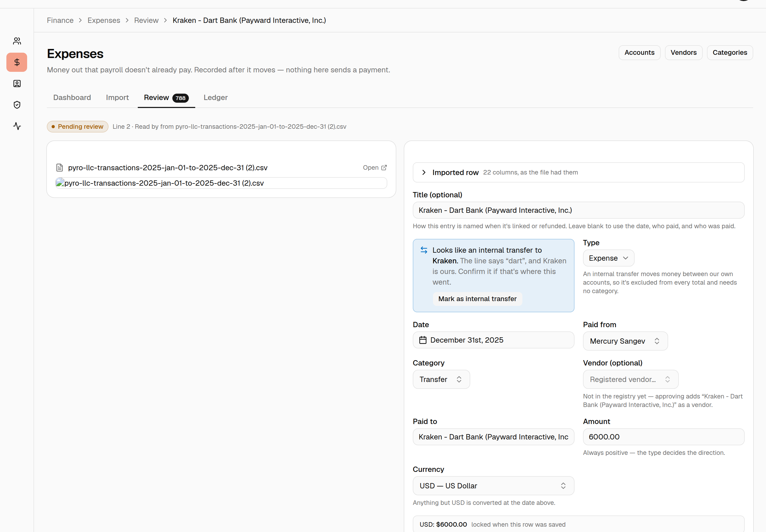Screen dimensions: 766x532
Task: Go to Finance in the breadcrumb
Action: coord(60,20)
